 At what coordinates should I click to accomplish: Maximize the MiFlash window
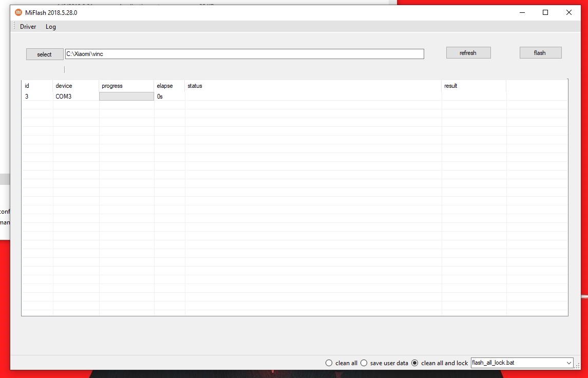point(545,12)
